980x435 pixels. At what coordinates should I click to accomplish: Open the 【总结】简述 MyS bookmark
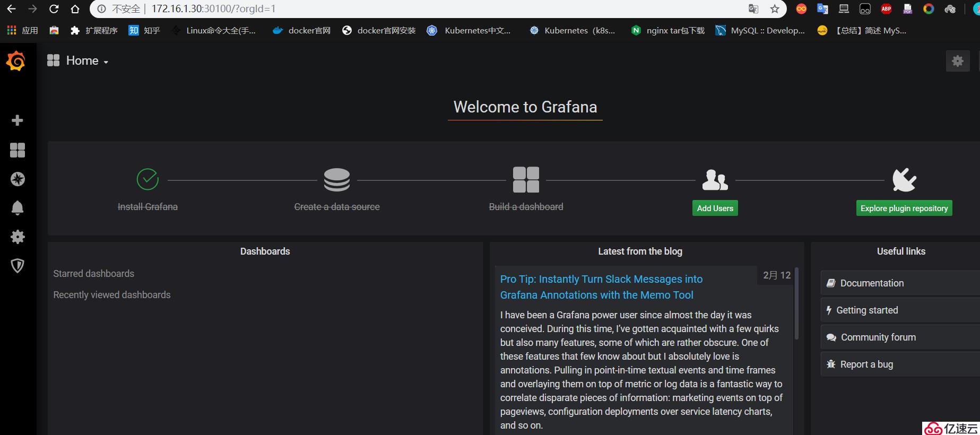(862, 31)
